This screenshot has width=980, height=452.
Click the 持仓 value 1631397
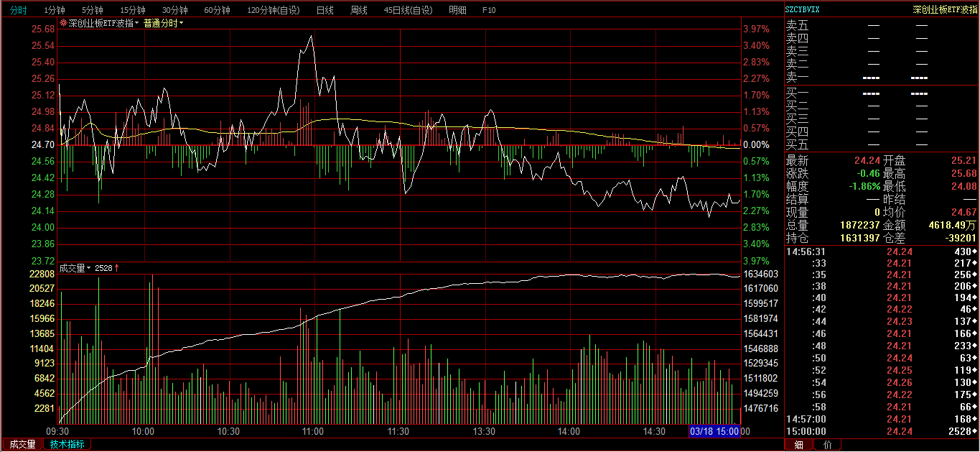click(860, 238)
